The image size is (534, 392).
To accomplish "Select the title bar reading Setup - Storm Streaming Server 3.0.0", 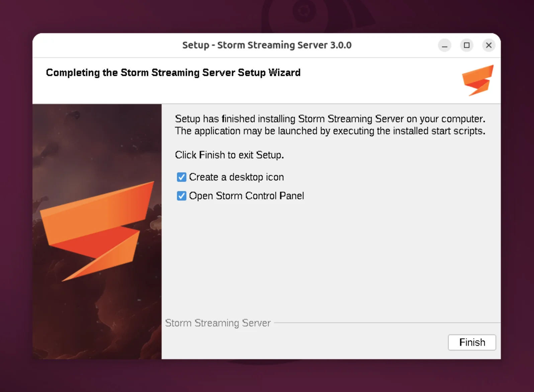I will [267, 45].
